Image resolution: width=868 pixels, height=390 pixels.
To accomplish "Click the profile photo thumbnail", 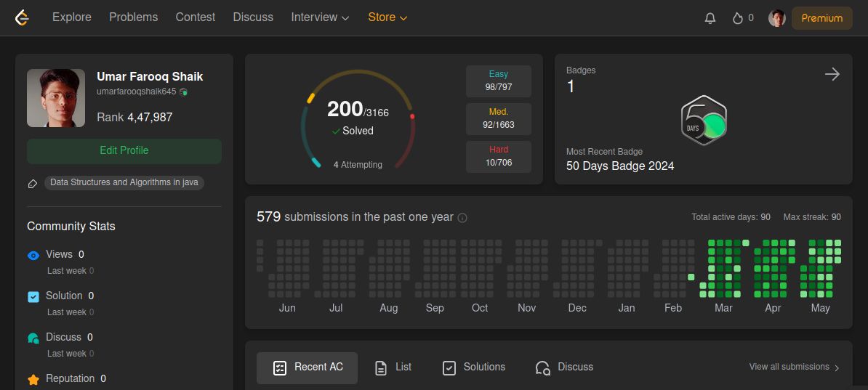I will point(56,99).
